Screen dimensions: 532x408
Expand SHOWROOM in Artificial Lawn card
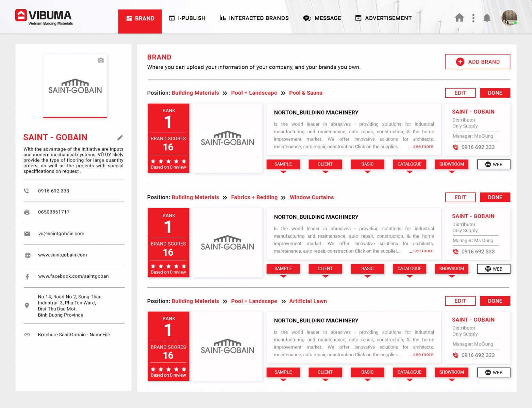point(451,373)
